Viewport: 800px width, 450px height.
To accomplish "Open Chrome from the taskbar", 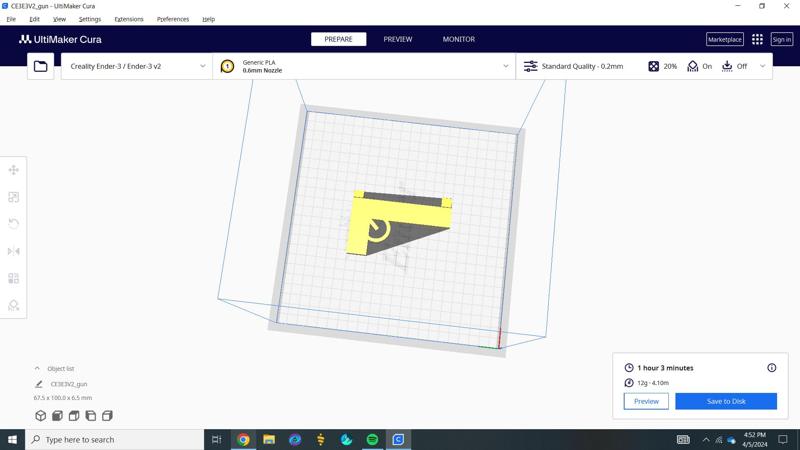I will tap(243, 439).
